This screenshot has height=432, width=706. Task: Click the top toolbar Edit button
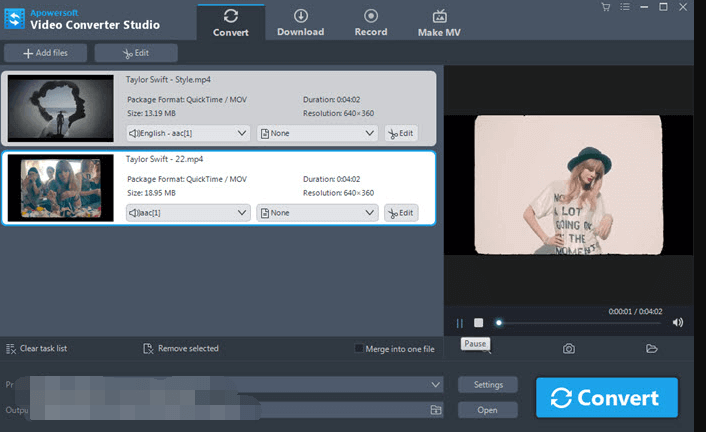(136, 53)
